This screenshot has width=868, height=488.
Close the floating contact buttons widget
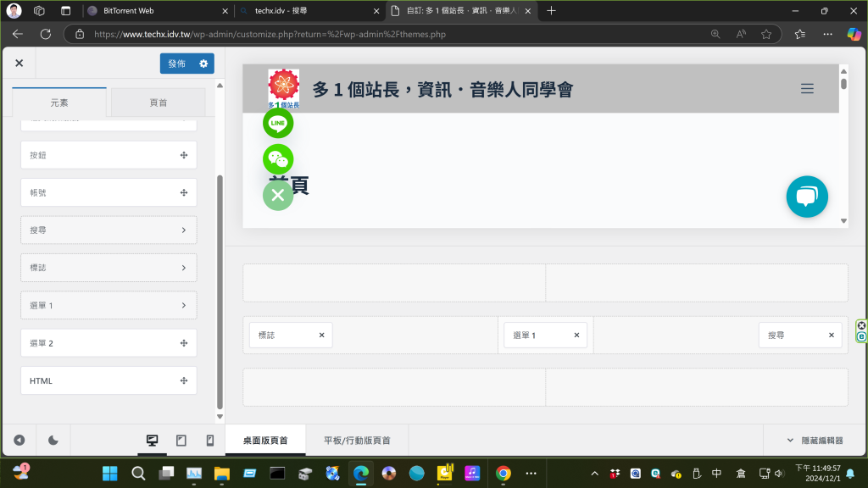tap(278, 196)
